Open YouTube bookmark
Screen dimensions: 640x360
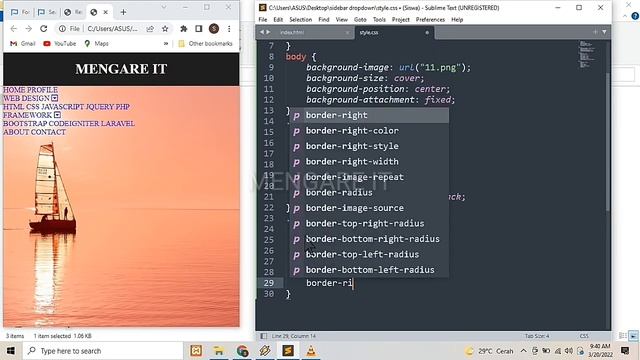click(x=60, y=43)
